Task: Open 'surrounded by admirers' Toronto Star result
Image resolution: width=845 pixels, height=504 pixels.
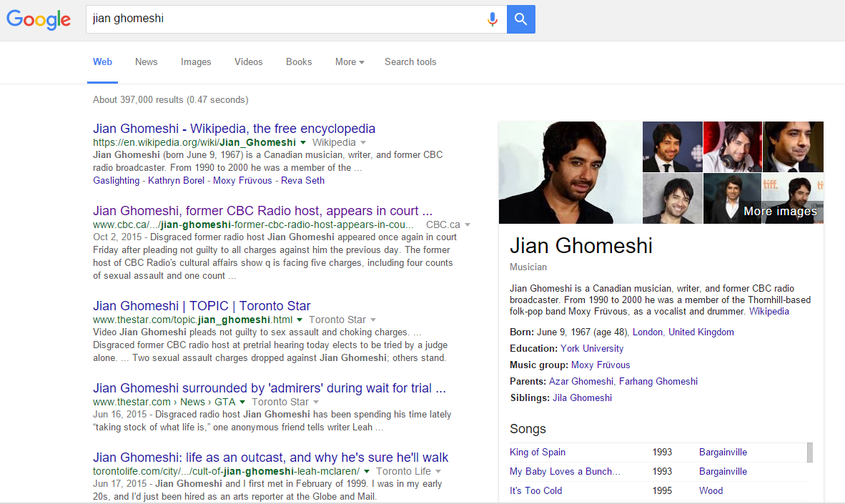Action: click(270, 388)
